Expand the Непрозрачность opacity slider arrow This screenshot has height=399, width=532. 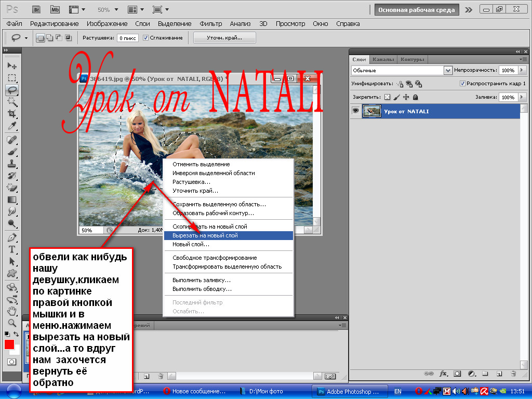point(521,70)
